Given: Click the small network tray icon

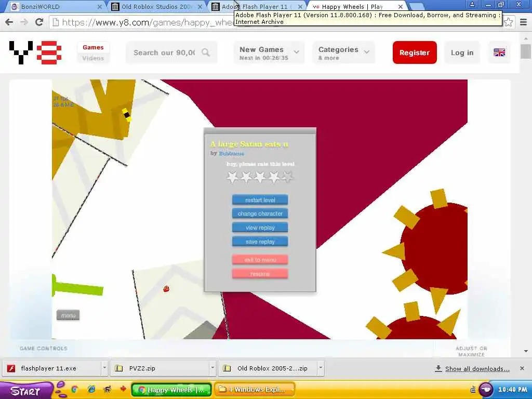Looking at the screenshot, I should [473, 390].
